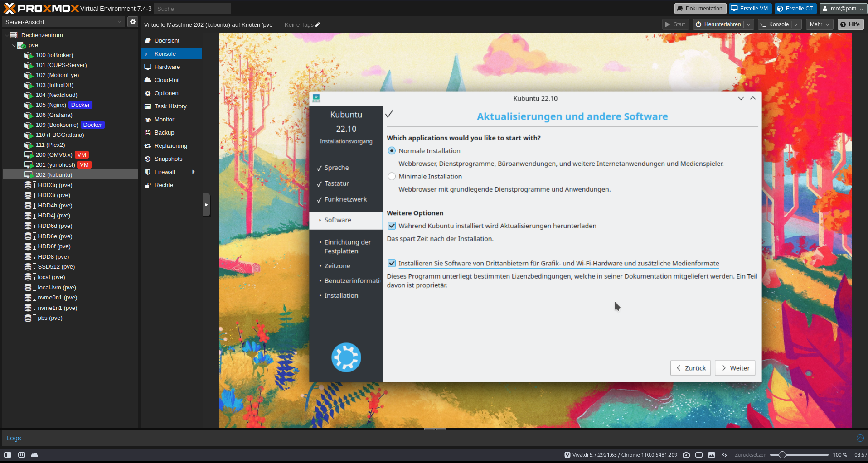Click the Kubuntu gear logo in installer

(x=346, y=357)
